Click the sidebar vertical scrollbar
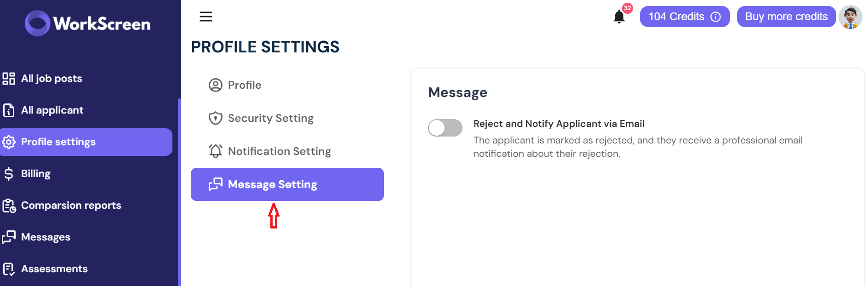 pos(179,192)
